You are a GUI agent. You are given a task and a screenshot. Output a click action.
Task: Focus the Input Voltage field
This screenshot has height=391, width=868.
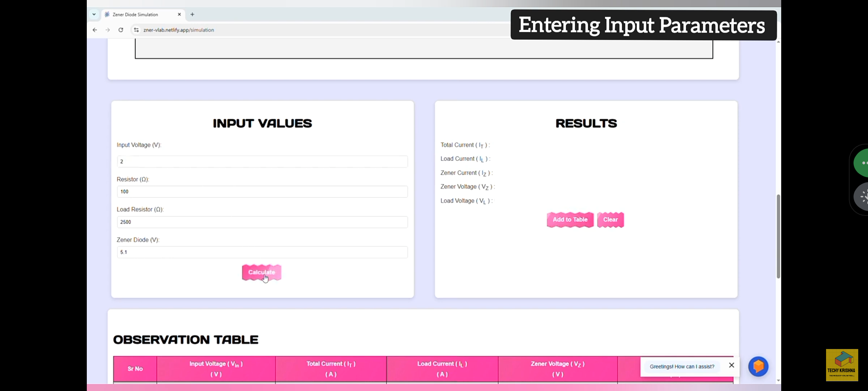click(262, 161)
